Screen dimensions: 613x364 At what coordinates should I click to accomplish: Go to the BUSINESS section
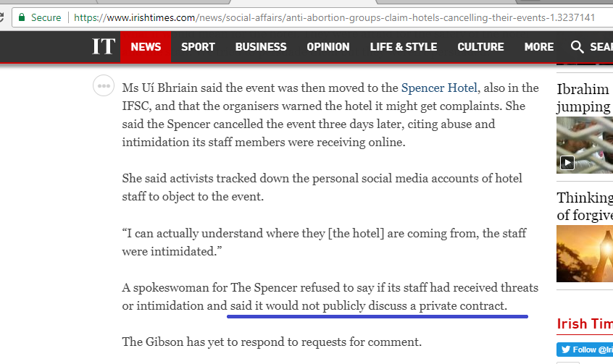click(261, 47)
